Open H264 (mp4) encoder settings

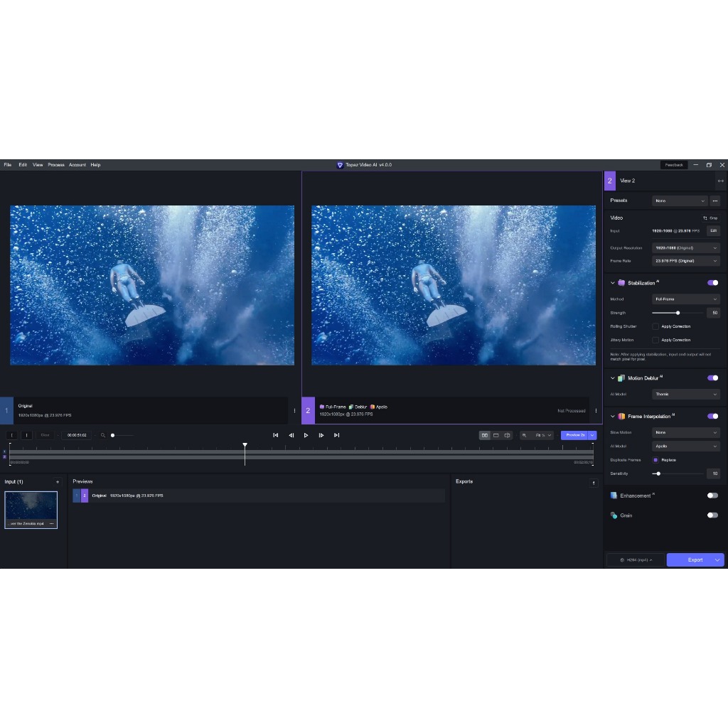(x=636, y=560)
